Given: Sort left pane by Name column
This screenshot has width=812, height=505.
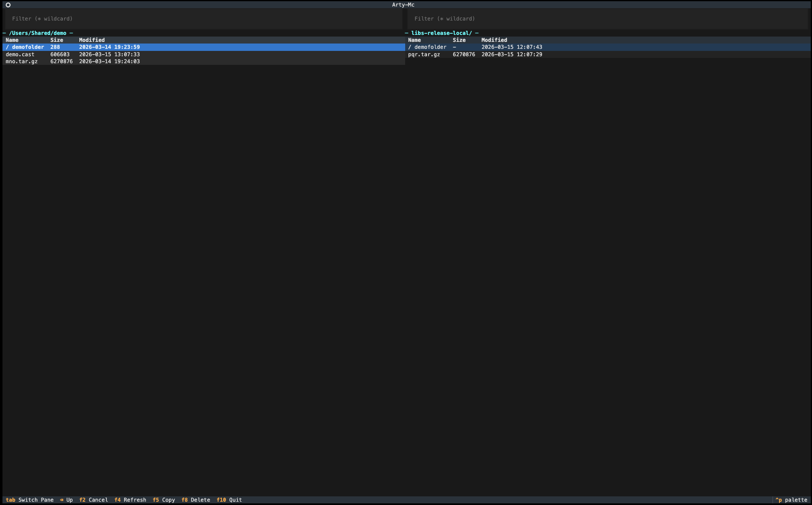Looking at the screenshot, I should [x=12, y=40].
